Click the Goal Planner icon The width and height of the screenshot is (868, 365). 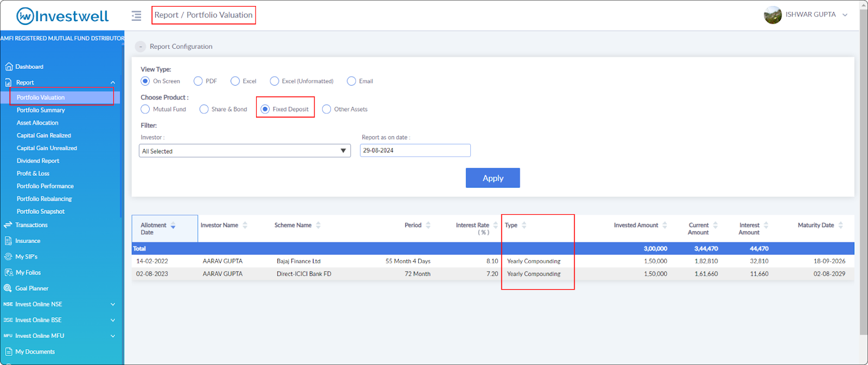tap(8, 288)
